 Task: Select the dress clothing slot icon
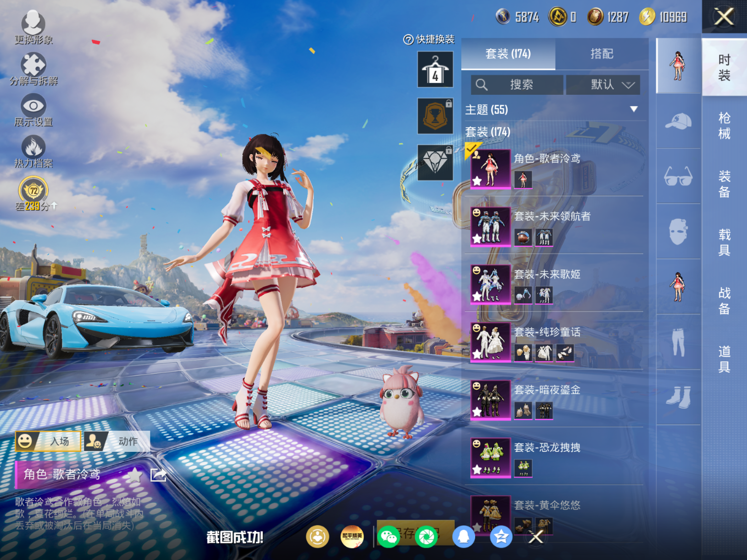click(678, 287)
